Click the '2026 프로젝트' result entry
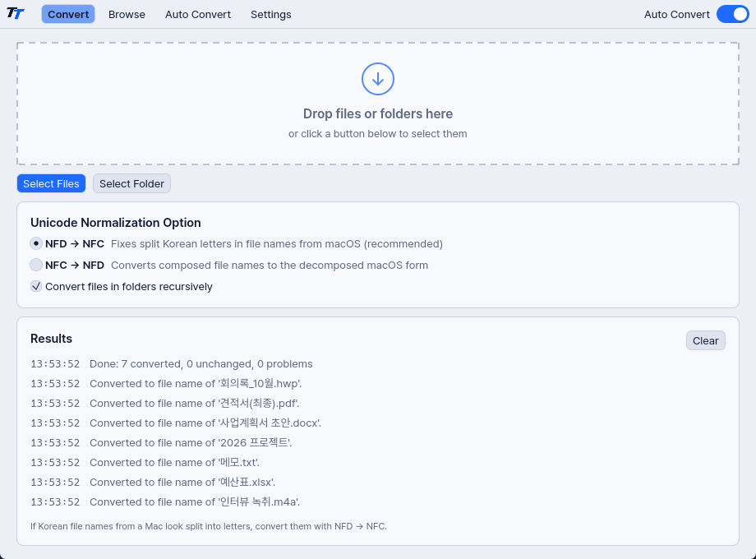The width and height of the screenshot is (756, 559). [x=161, y=443]
